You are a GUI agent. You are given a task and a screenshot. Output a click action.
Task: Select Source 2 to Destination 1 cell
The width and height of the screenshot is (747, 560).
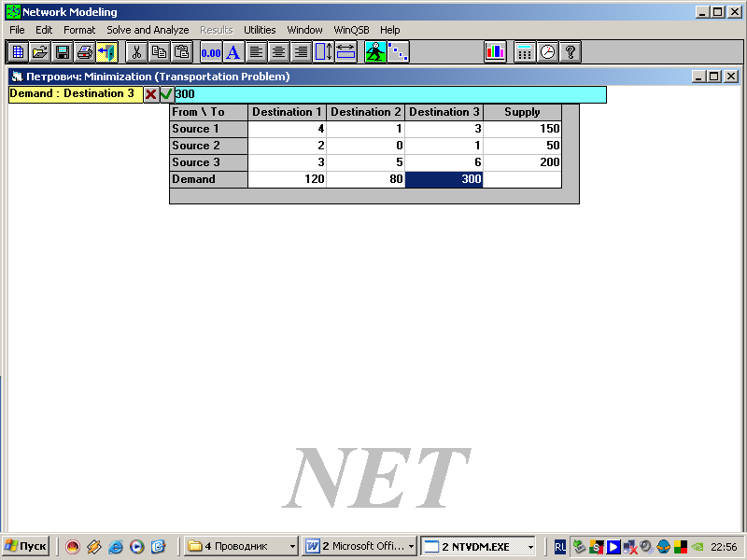coord(288,146)
